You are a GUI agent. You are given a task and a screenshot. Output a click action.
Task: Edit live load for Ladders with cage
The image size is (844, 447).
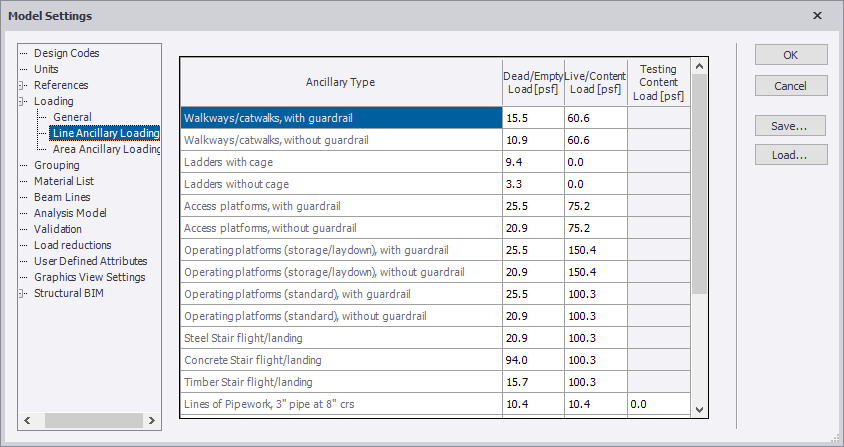pos(595,161)
